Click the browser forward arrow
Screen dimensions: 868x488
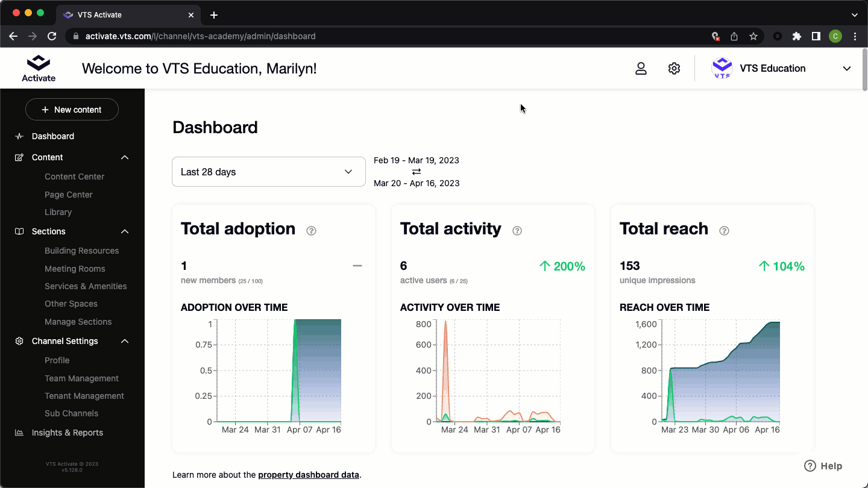pyautogui.click(x=33, y=36)
